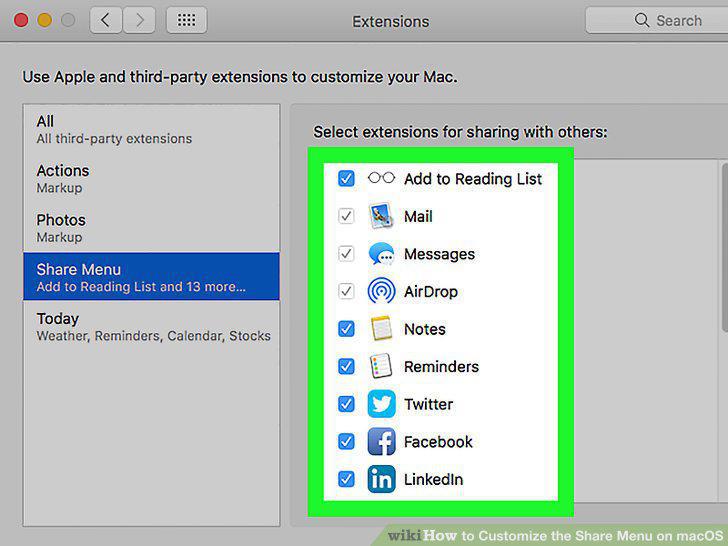The height and width of the screenshot is (546, 728).
Task: Go forward with the right arrow button
Action: point(139,20)
